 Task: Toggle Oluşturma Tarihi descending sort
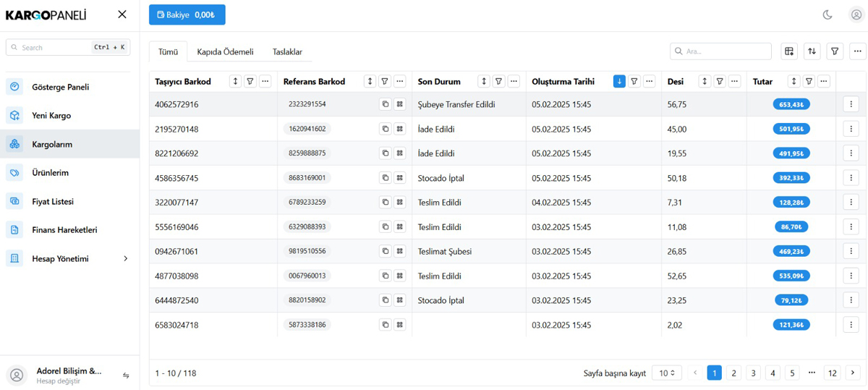[x=619, y=82]
